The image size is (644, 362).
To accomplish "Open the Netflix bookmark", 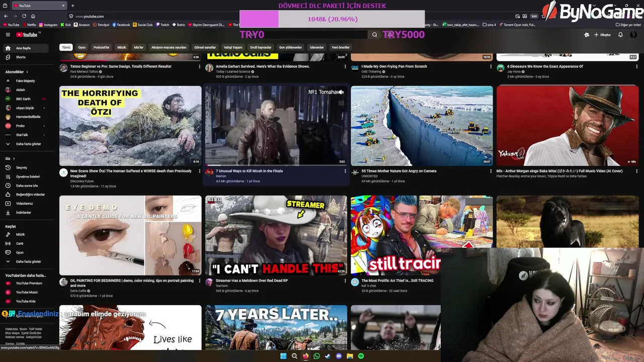I will 29,25.
